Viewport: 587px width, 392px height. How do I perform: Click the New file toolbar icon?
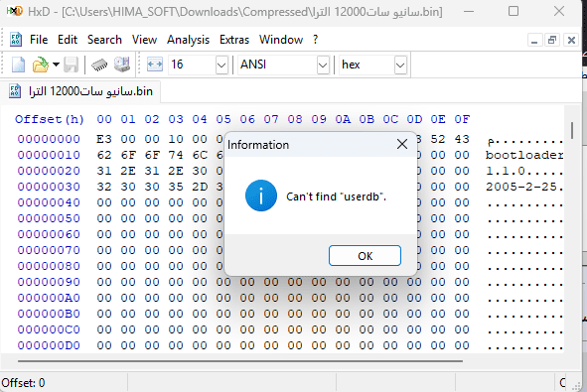coord(18,65)
